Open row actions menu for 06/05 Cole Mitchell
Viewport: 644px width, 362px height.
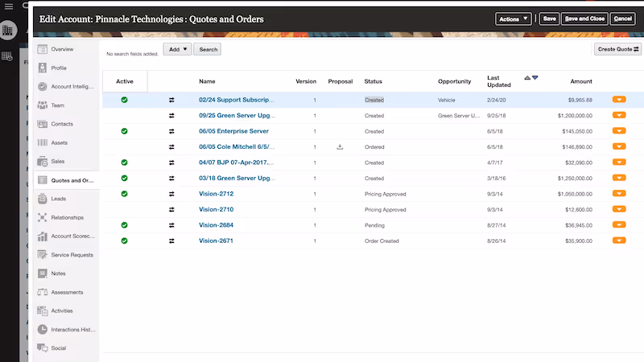(x=619, y=146)
